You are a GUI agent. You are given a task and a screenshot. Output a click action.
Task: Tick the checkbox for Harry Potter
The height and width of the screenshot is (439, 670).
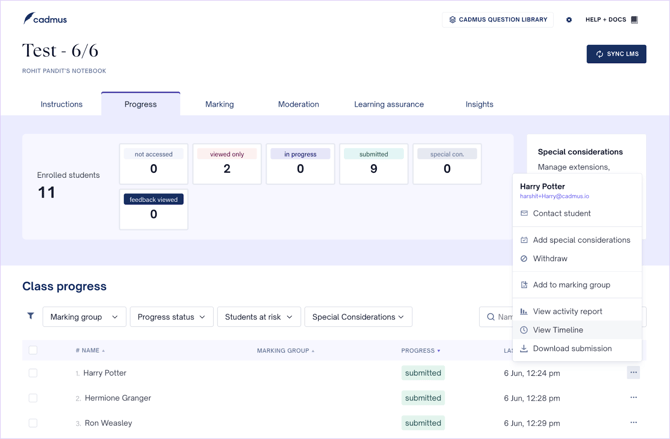tap(33, 373)
